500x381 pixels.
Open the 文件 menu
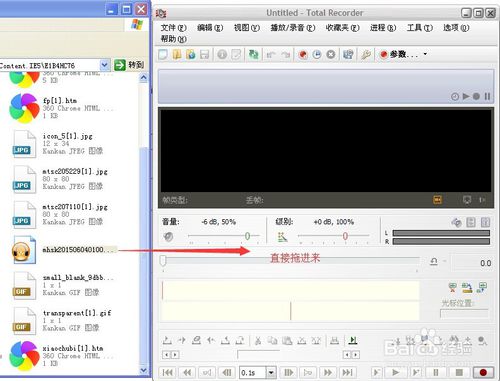(173, 28)
